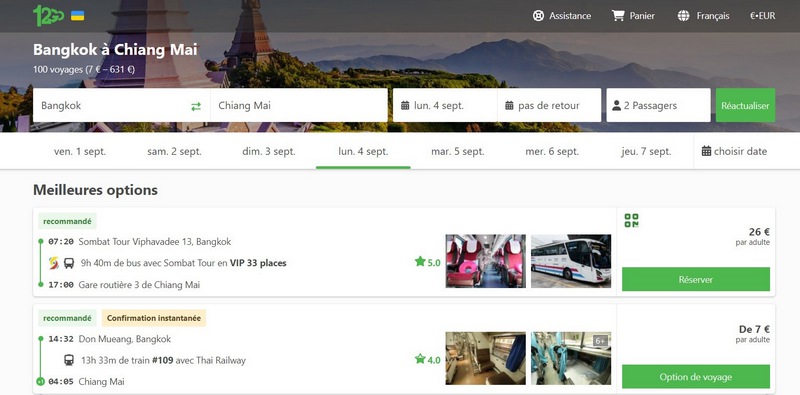Viewport: 800px width, 395px height.
Task: Click the 5.0 star rating
Action: click(x=428, y=262)
